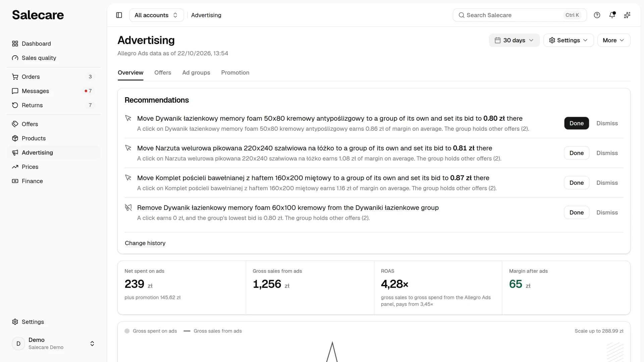Screen dimensions: 644x362
Task: Open the Settings dropdown in Advertising header
Action: point(569,40)
